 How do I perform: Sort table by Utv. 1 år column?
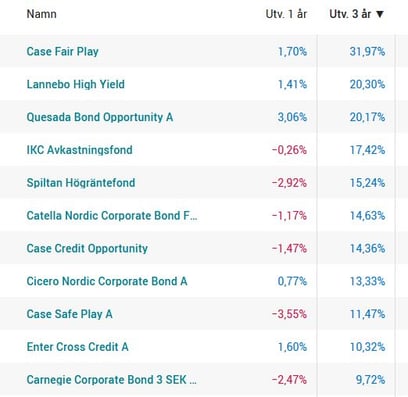286,14
